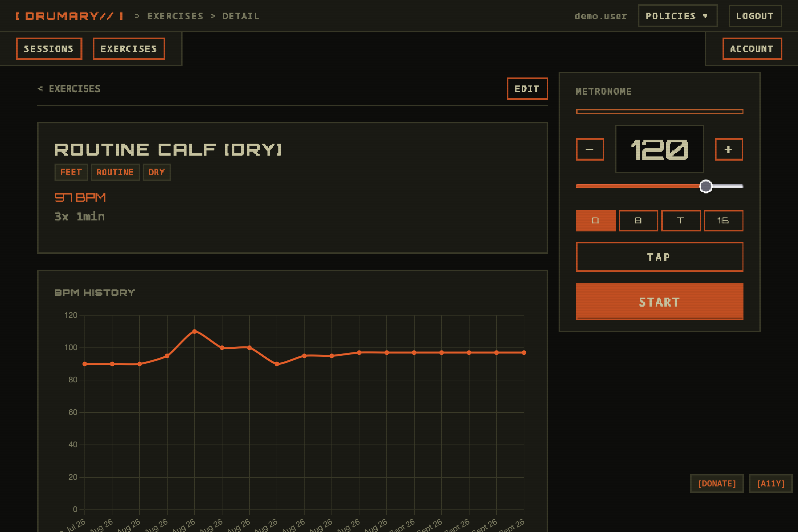Click the '100' y-axis label
This screenshot has width=798, height=532.
point(71,347)
